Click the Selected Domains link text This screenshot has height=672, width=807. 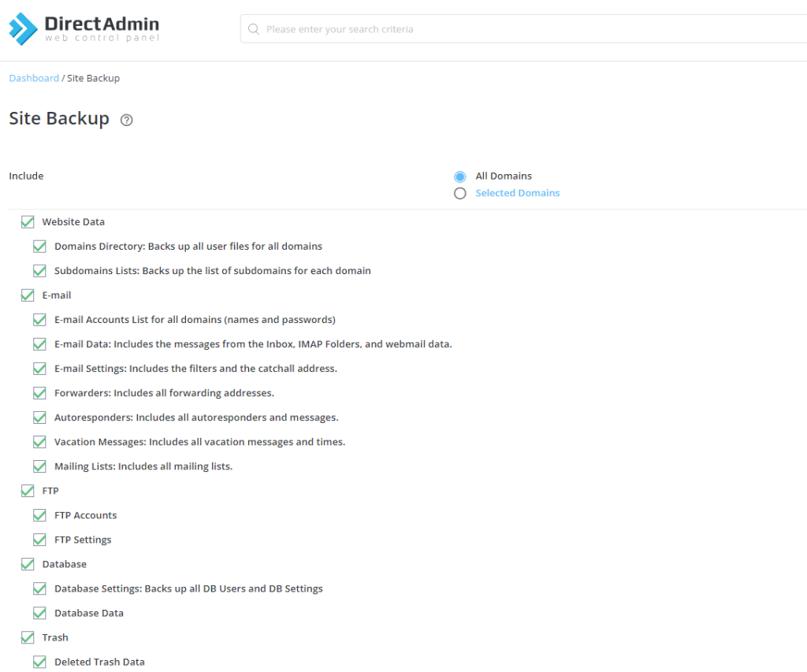517,193
